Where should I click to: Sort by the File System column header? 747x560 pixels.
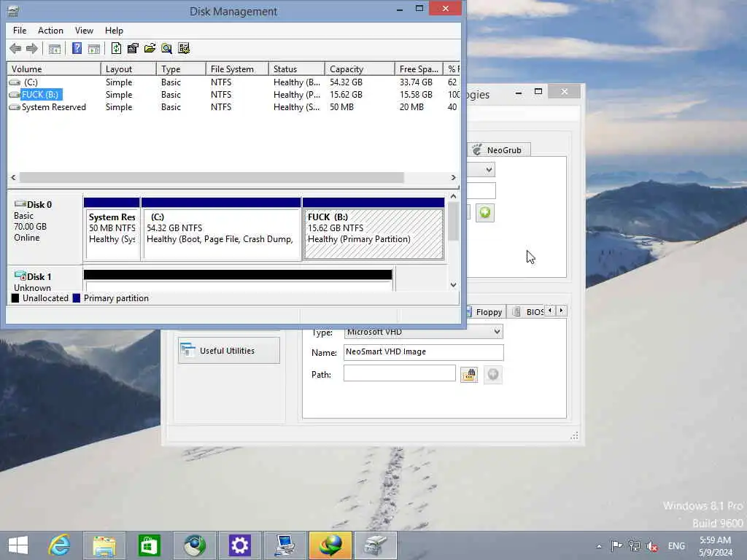click(237, 69)
